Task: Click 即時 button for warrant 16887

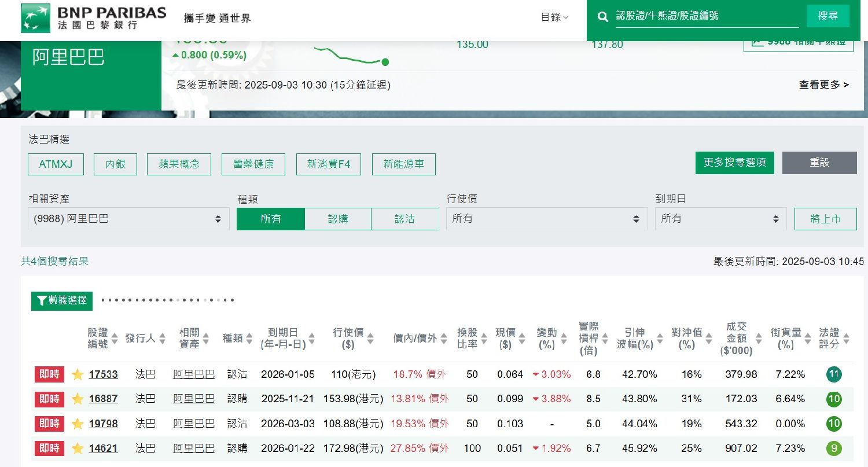Action: 50,399
